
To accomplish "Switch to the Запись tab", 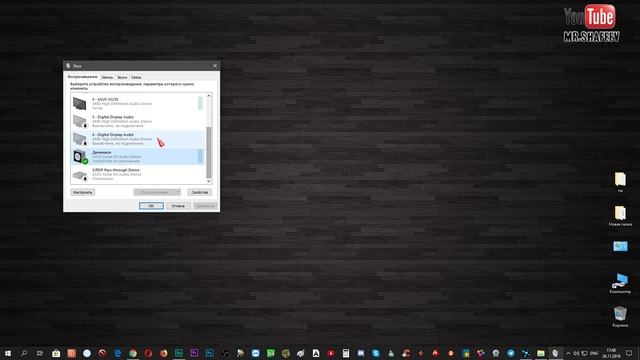I will pos(107,77).
